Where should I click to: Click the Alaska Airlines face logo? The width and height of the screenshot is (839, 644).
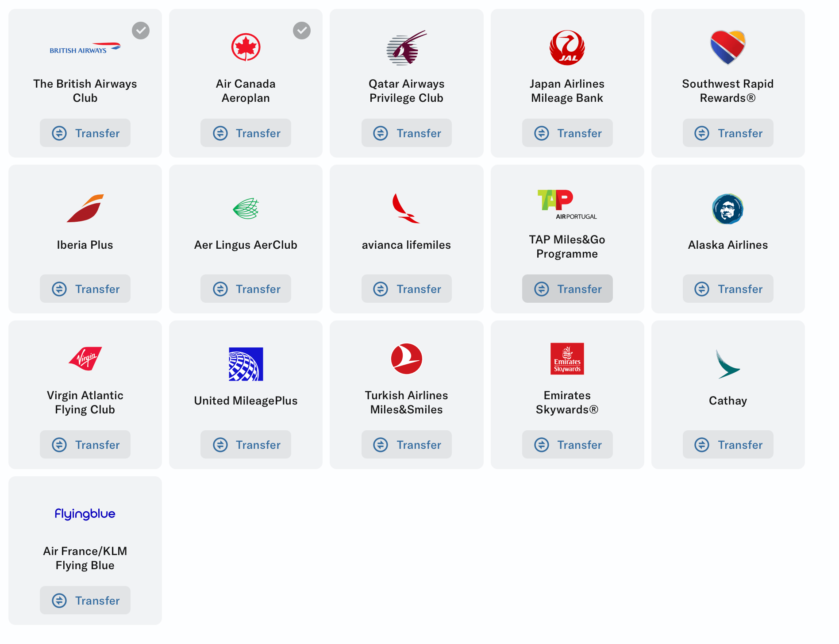pyautogui.click(x=728, y=209)
